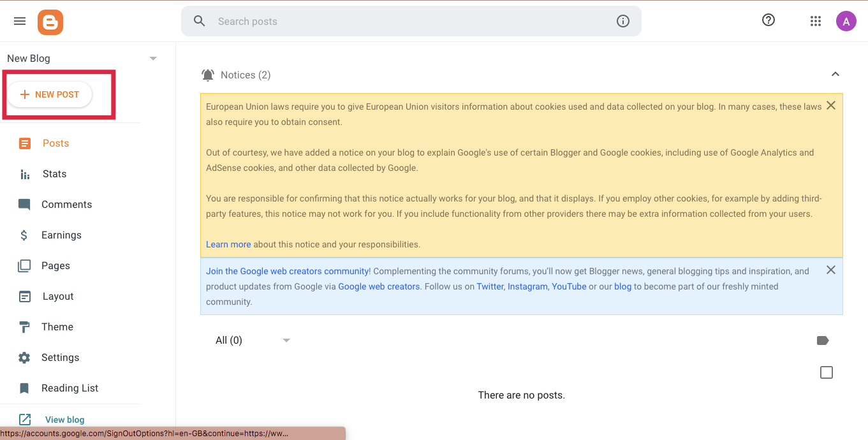868x440 pixels.
Task: Follow the Learn more link
Action: (228, 244)
